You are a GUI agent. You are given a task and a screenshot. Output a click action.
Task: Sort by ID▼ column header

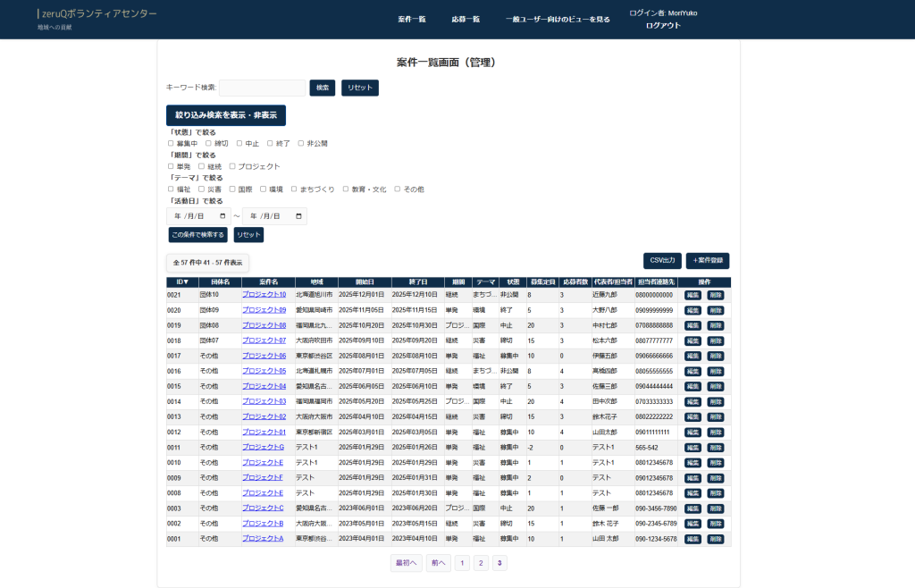182,282
